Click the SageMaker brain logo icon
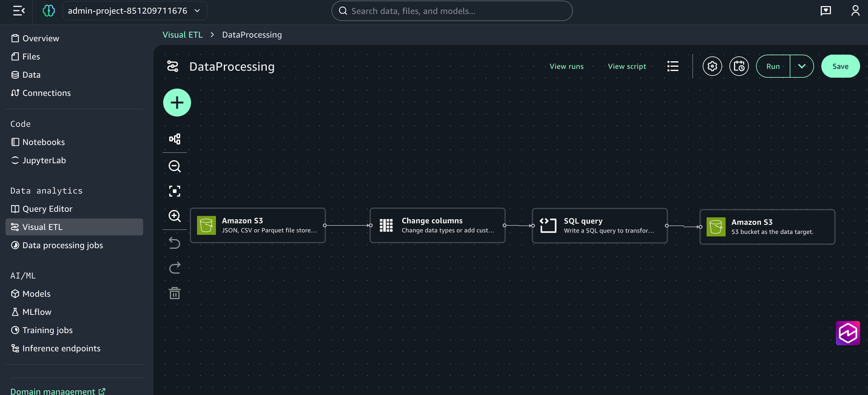The height and width of the screenshot is (395, 868). coord(49,11)
